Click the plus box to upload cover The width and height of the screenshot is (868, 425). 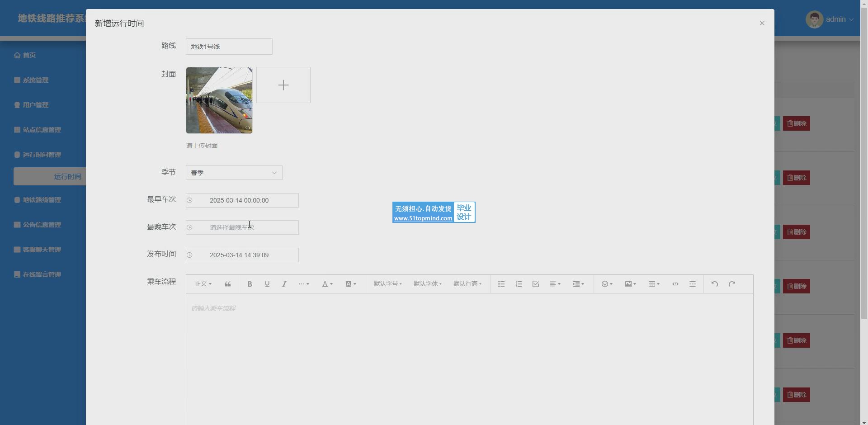[283, 85]
